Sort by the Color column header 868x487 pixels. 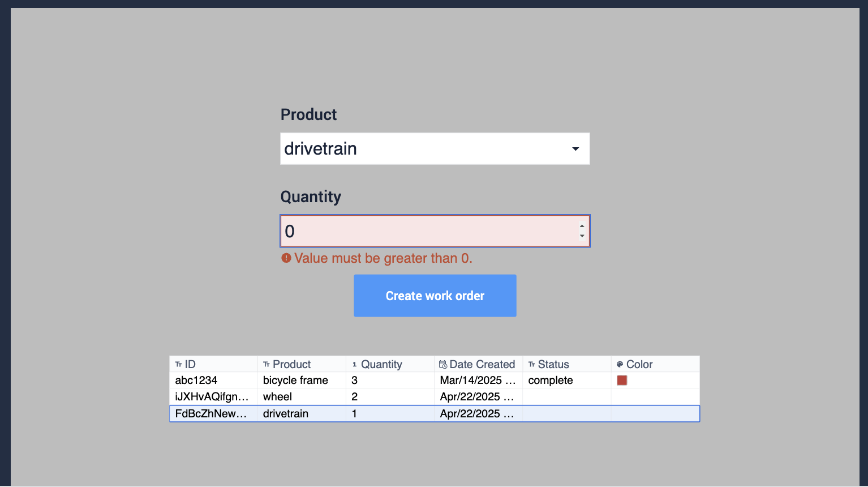(x=655, y=364)
